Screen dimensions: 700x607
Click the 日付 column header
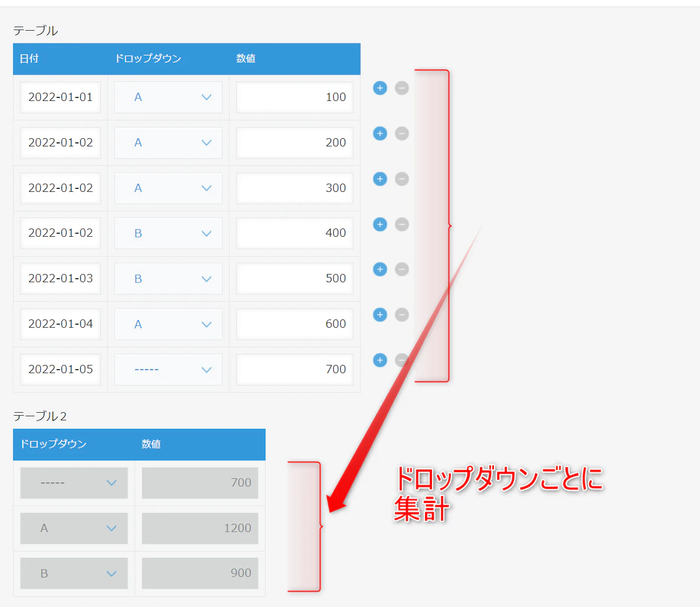pyautogui.click(x=30, y=58)
